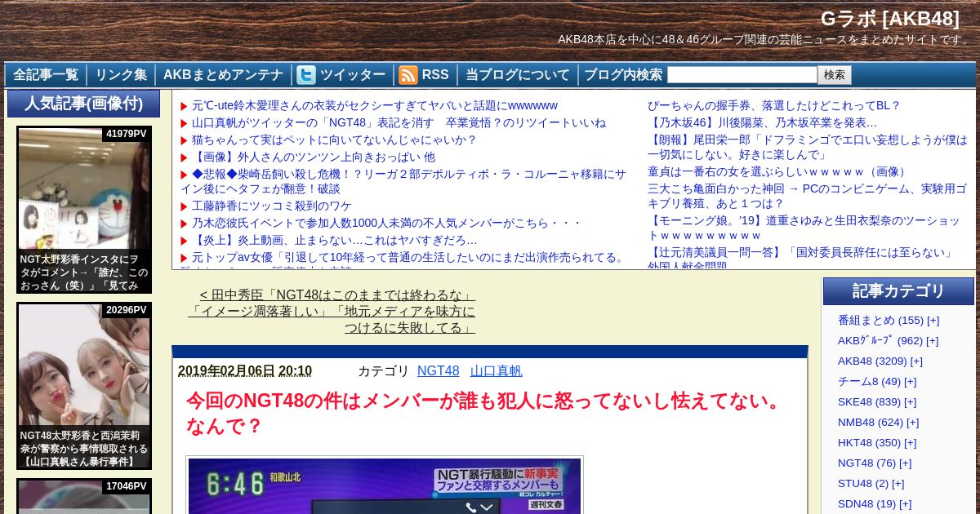This screenshot has height=514, width=980.
Task: Open 【画像】外人さんの headline link
Action: coord(314,157)
